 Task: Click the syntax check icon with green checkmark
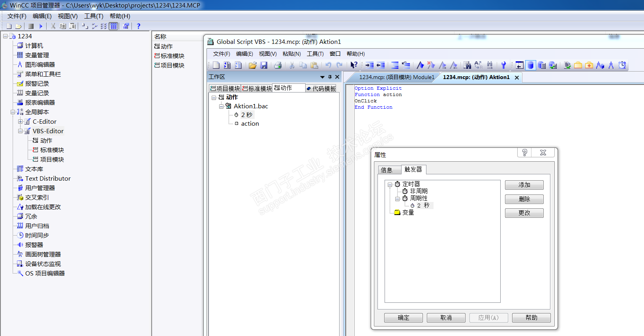(567, 65)
